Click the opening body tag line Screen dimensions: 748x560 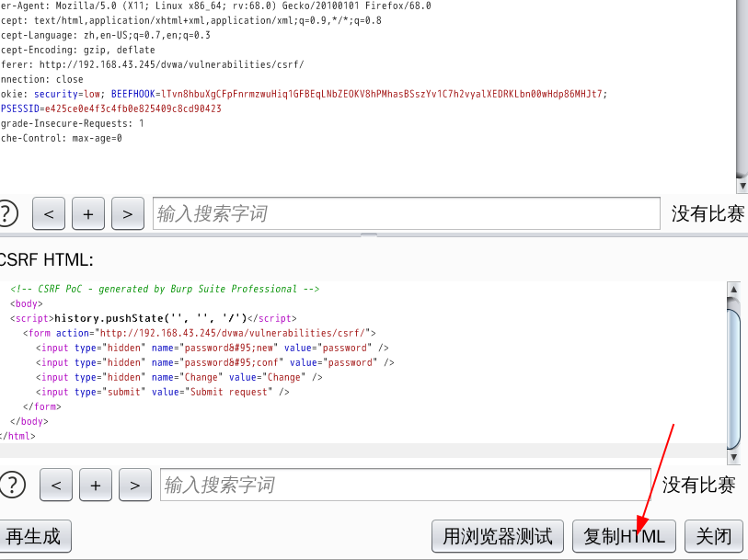click(27, 303)
